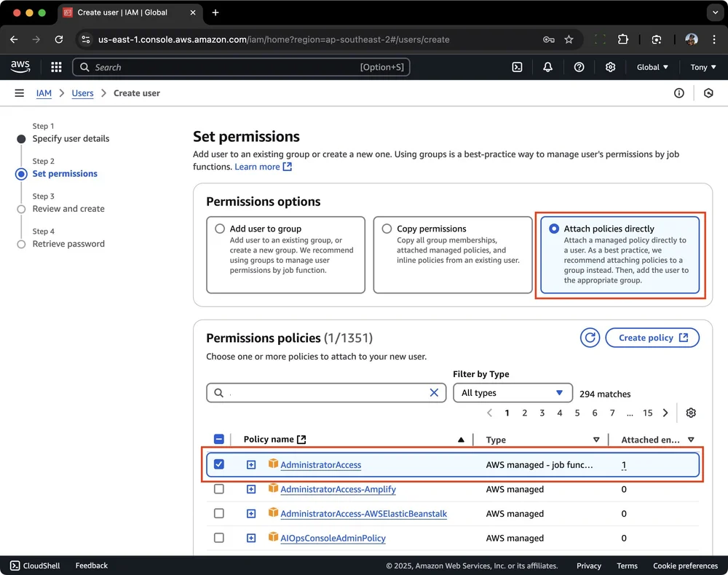The width and height of the screenshot is (728, 575).
Task: Click the Create policy button
Action: (652, 338)
